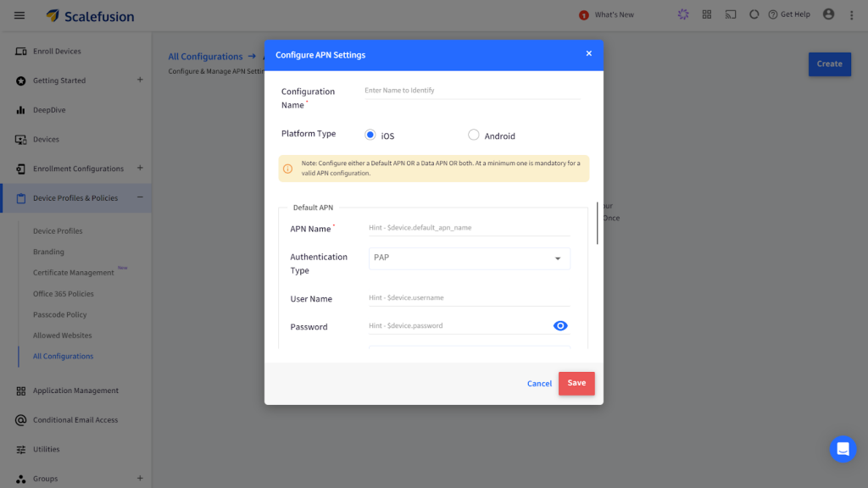The height and width of the screenshot is (488, 868).
Task: Click the Groups people icon
Action: pos(21,480)
